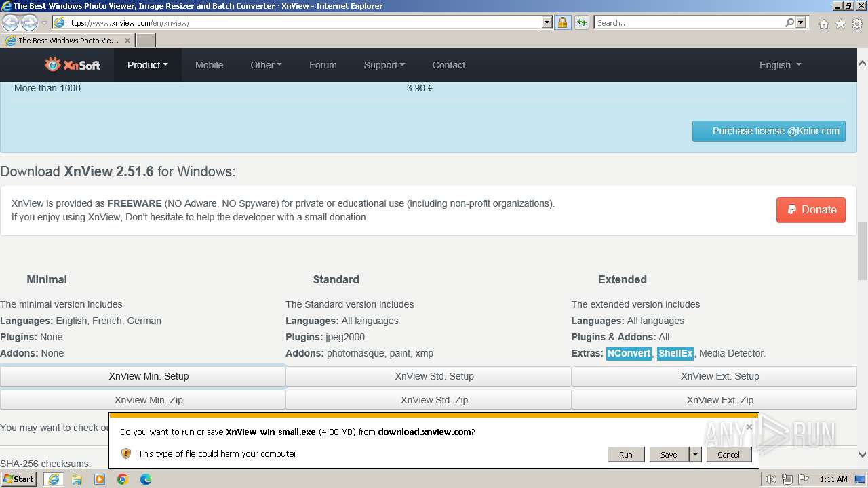Download XnView Ext. Zip

(714, 400)
